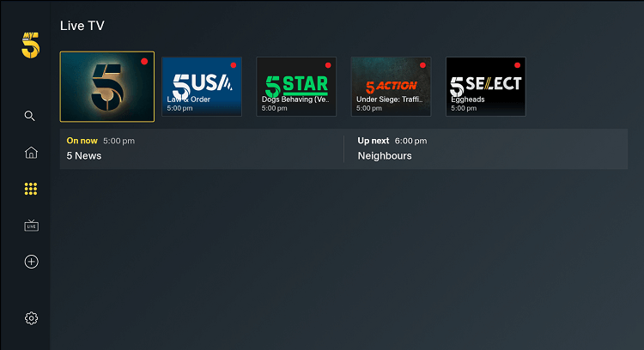
Task: Go to Home via house icon
Action: [31, 153]
